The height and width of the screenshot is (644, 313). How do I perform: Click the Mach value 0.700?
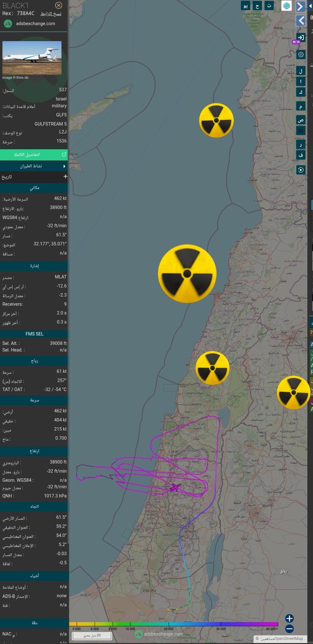coord(61,438)
